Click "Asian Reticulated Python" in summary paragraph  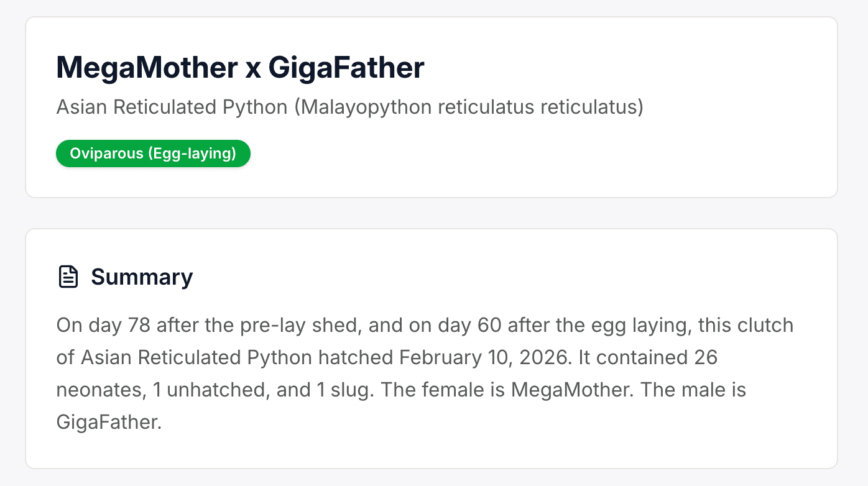click(x=196, y=357)
